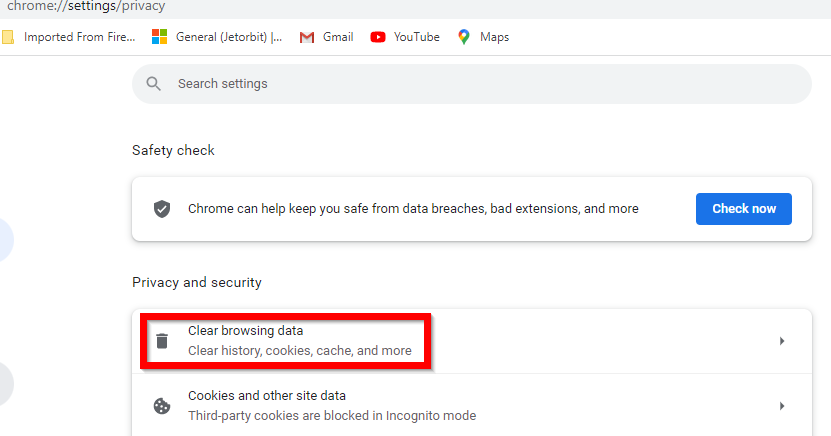Click the magnifying glass search icon
831x436 pixels.
click(154, 84)
